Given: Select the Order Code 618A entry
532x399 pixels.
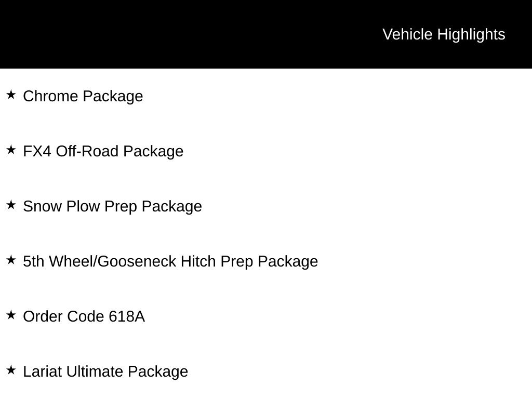Looking at the screenshot, I should click(x=84, y=316).
